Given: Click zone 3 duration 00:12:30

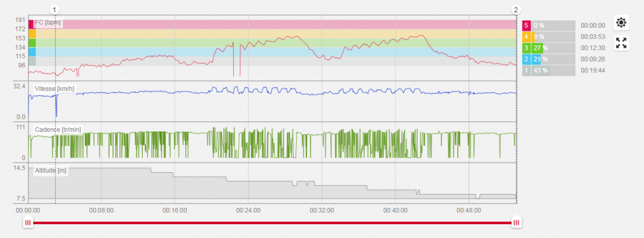Looking at the screenshot, I should point(592,48).
